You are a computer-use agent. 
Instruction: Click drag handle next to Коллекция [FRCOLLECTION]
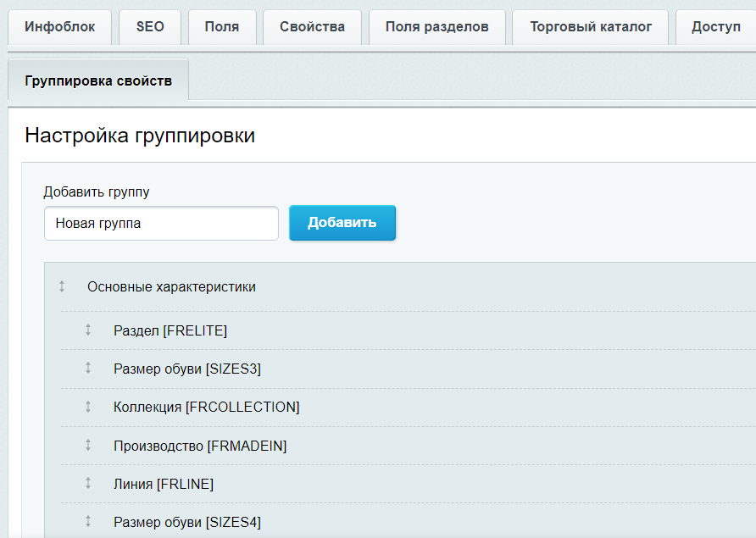tap(87, 407)
